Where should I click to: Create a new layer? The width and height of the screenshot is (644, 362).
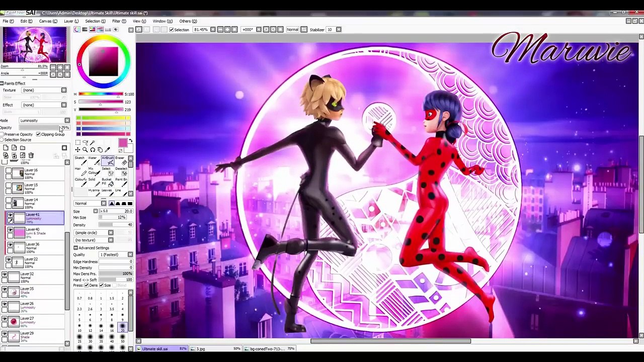[6, 148]
